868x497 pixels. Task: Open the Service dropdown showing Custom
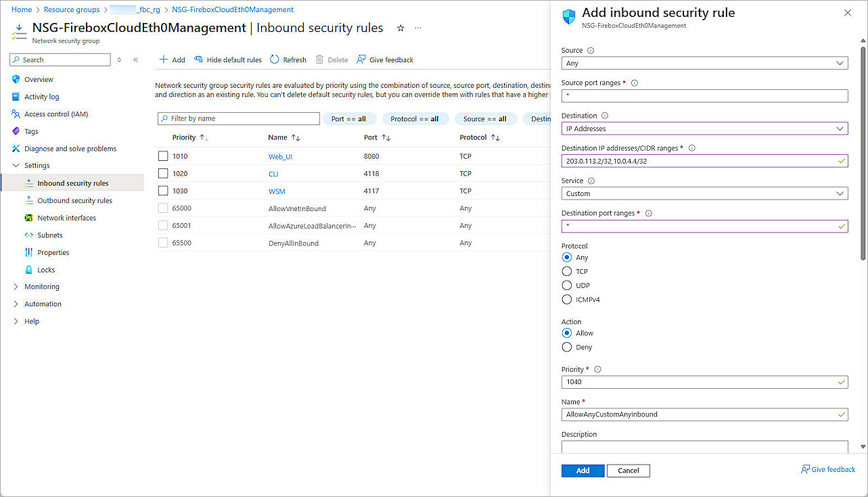click(x=704, y=193)
